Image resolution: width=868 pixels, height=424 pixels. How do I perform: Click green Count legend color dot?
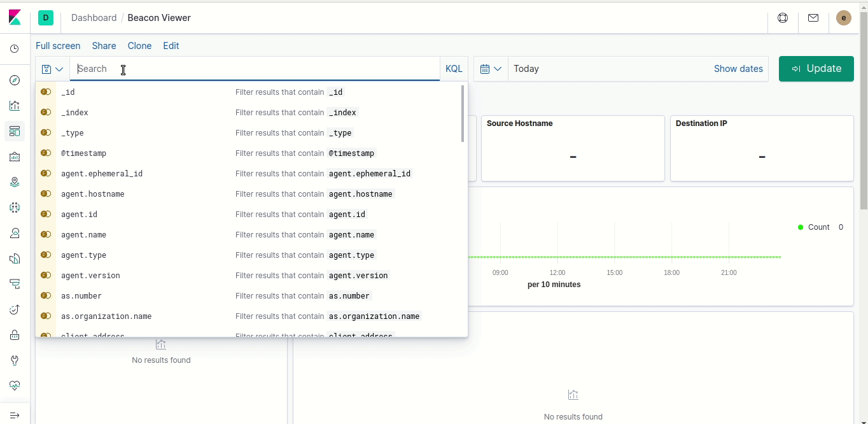pyautogui.click(x=801, y=227)
